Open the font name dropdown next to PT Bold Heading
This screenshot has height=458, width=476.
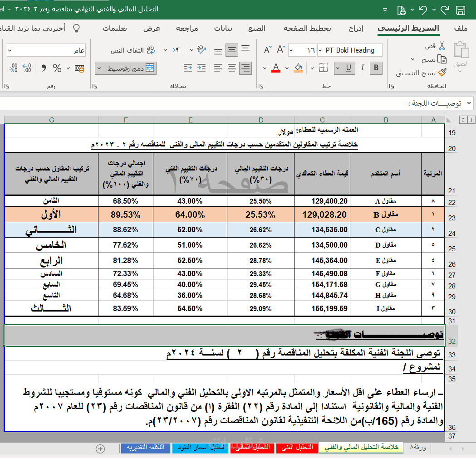coord(320,50)
